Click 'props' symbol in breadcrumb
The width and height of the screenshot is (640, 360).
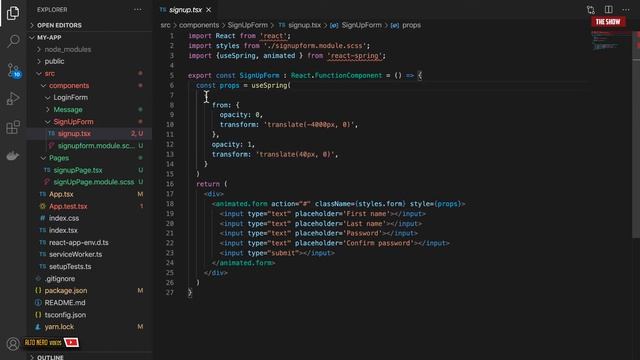411,25
